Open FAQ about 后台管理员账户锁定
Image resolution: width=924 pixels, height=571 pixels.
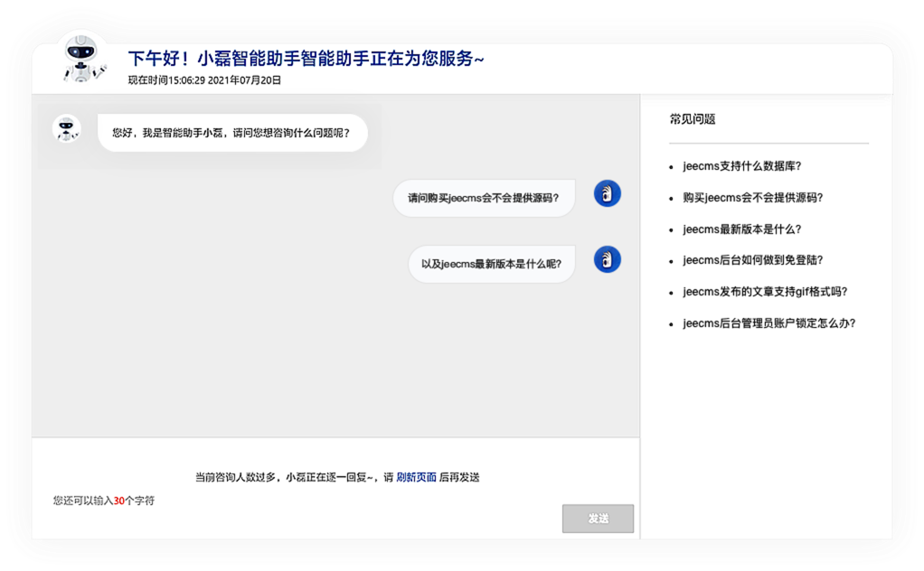coord(768,323)
